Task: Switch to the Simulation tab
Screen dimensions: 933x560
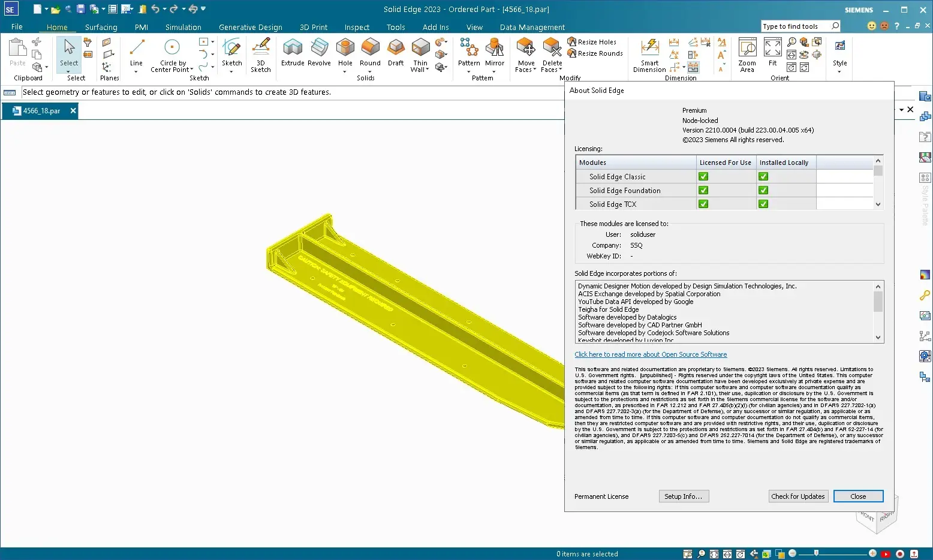Action: tap(183, 27)
